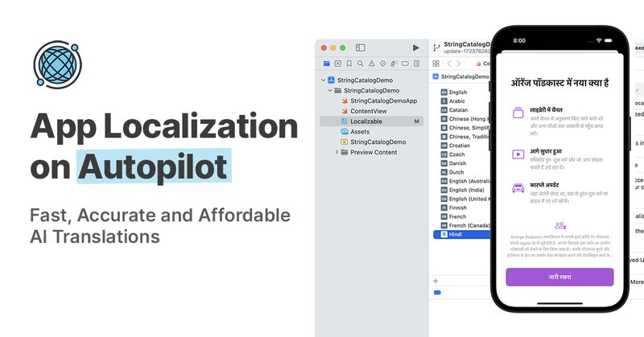Select the Finnish language row

pyautogui.click(x=461, y=208)
